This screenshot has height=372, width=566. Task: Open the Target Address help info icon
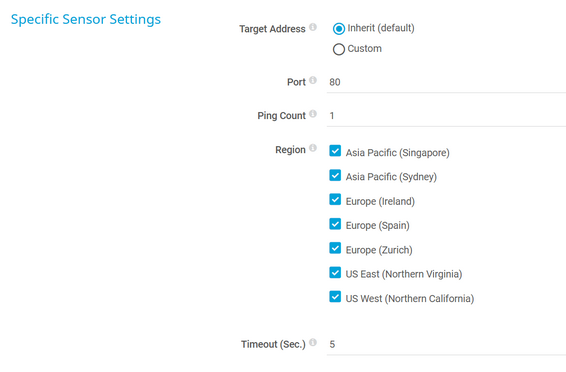click(313, 27)
